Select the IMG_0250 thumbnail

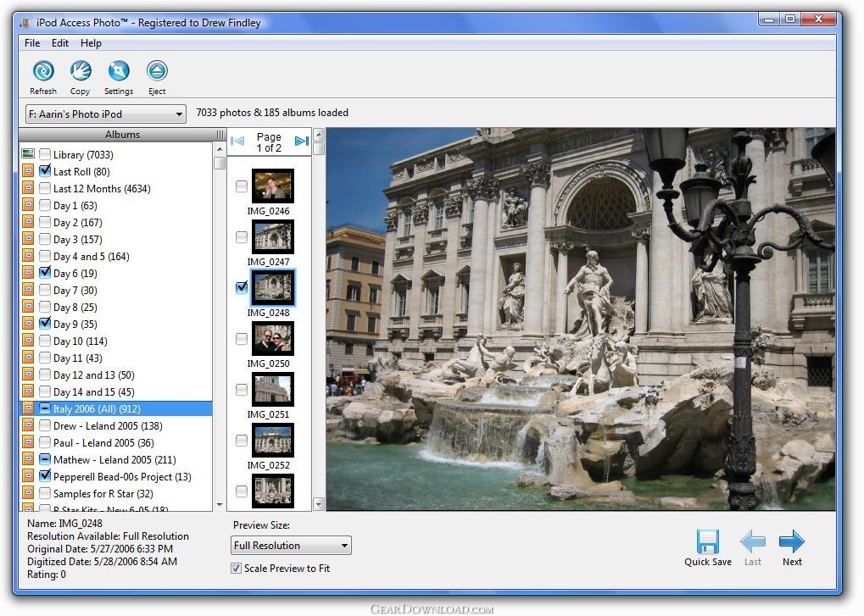click(273, 339)
